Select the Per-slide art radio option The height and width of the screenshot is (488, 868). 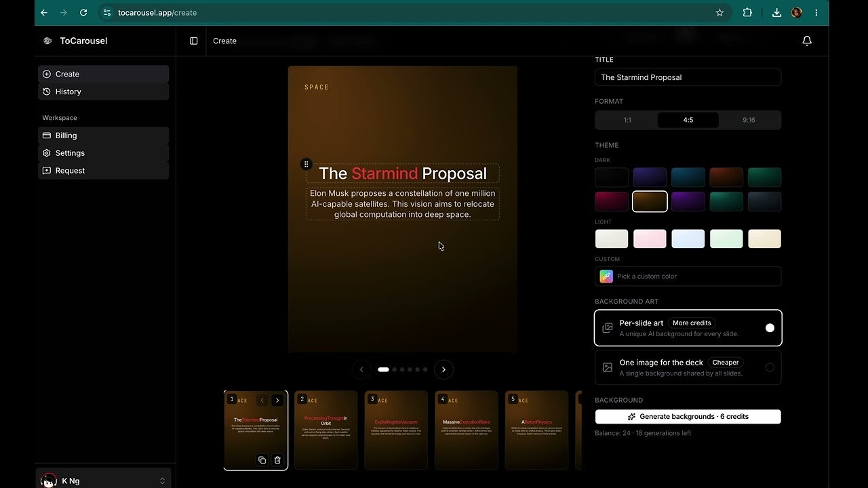[770, 328]
